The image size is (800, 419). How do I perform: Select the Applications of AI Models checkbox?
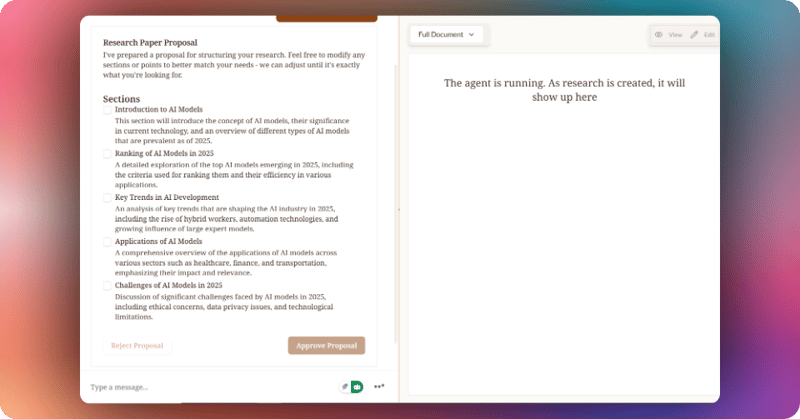click(108, 242)
